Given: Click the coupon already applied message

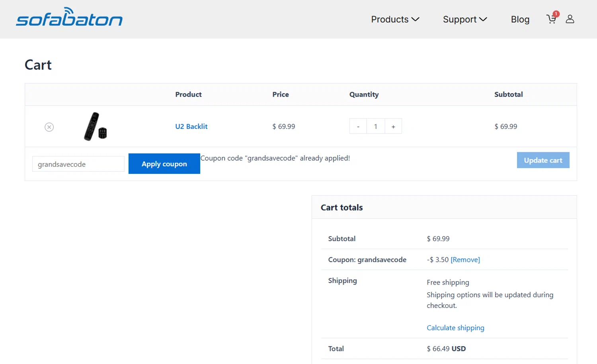Looking at the screenshot, I should 275,158.
